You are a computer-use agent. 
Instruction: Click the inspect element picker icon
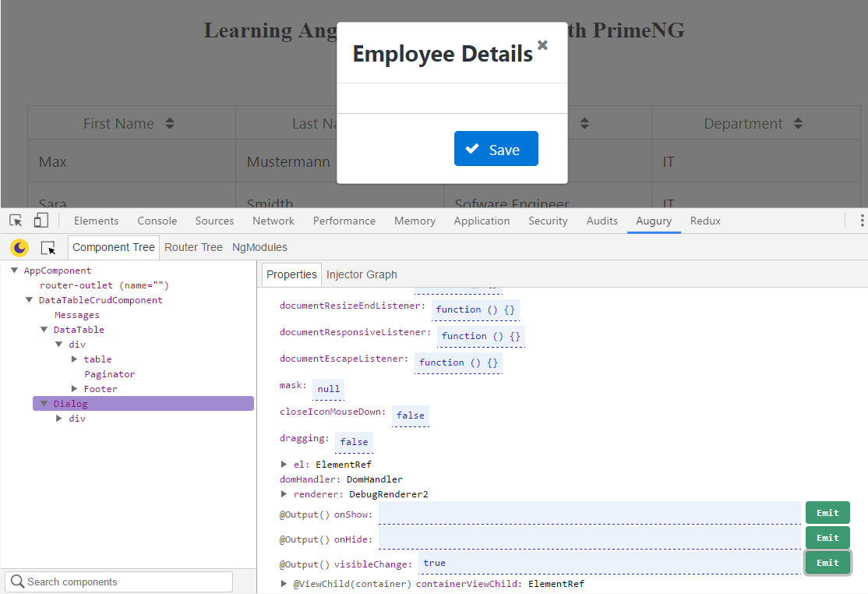16,221
